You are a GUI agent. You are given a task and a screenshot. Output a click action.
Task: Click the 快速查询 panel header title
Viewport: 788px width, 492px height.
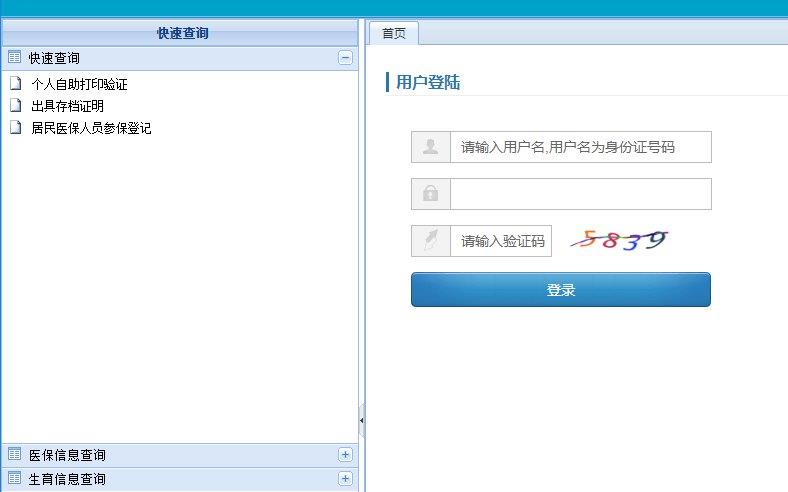pyautogui.click(x=182, y=33)
